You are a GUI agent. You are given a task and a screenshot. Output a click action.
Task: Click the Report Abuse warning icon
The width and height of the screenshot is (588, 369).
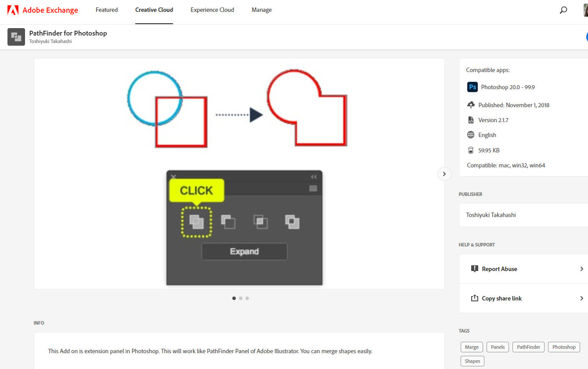474,269
